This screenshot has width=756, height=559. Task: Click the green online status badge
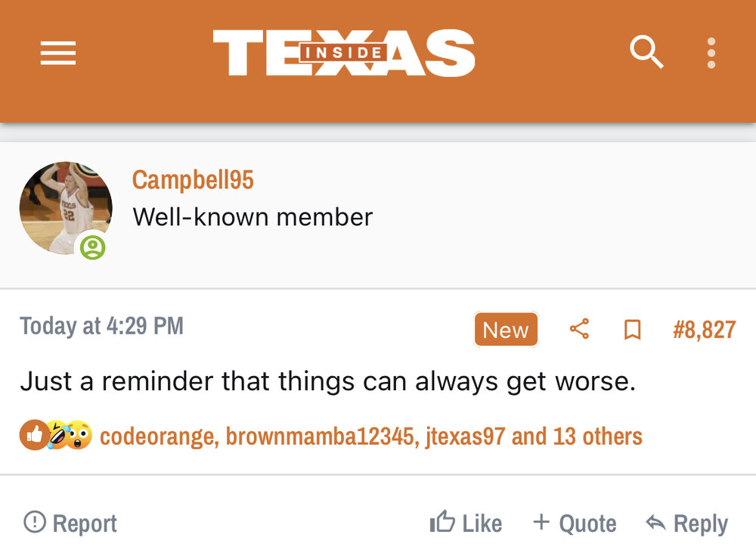pos(92,247)
